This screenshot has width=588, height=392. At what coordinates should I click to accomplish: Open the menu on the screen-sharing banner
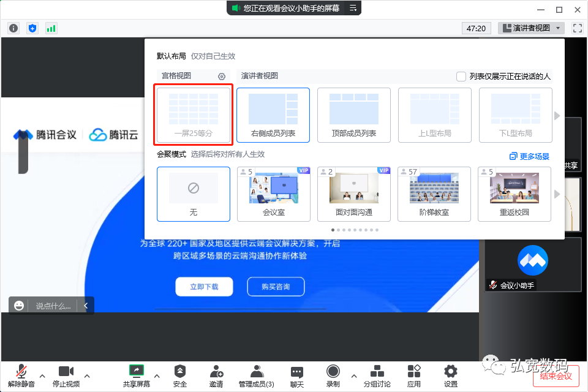click(x=352, y=8)
